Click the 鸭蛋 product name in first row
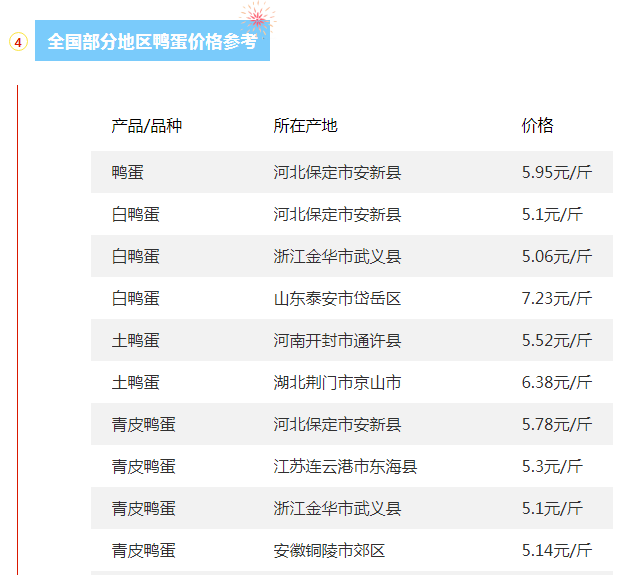This screenshot has height=575, width=630. click(127, 173)
